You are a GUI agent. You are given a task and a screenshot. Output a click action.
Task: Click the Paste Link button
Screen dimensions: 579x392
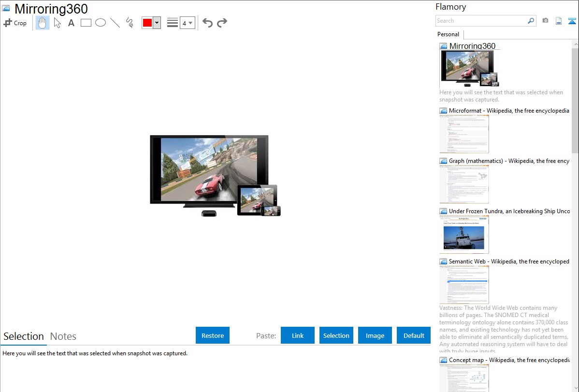(298, 335)
